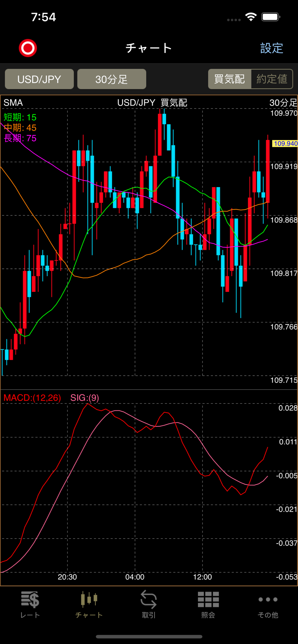Tap the battery status icon
Screen dimensions: 298x644
(271, 17)
